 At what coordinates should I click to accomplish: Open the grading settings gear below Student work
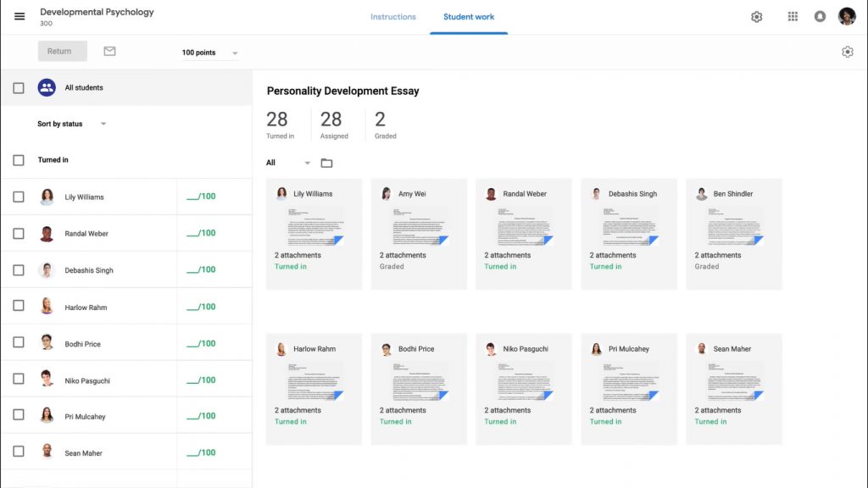click(x=847, y=52)
